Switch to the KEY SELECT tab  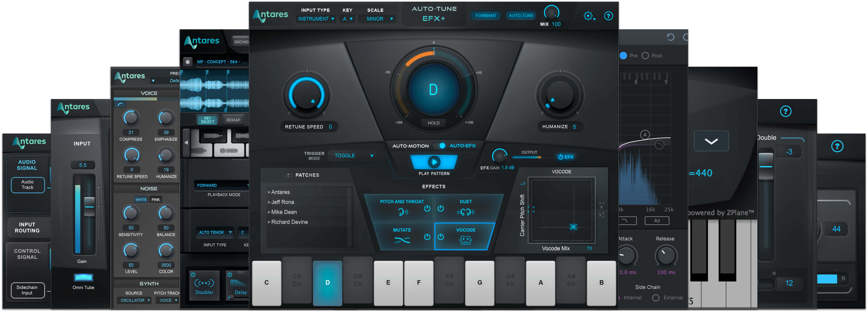(x=207, y=120)
